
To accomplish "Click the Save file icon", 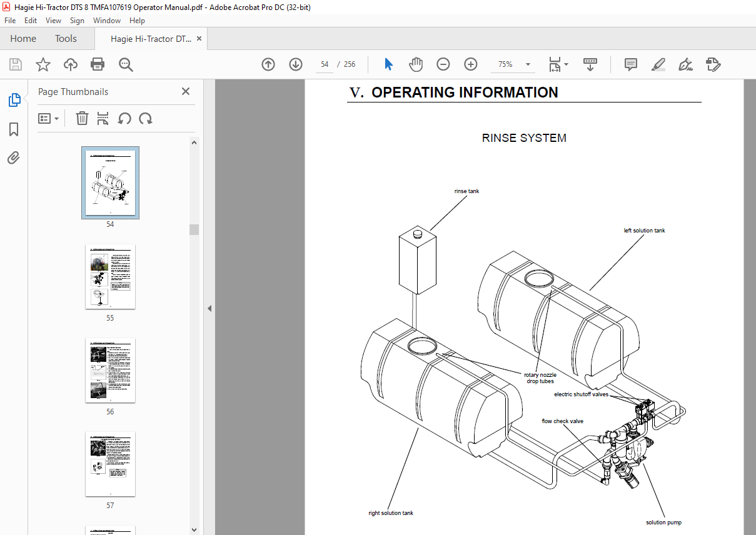I will pyautogui.click(x=16, y=64).
